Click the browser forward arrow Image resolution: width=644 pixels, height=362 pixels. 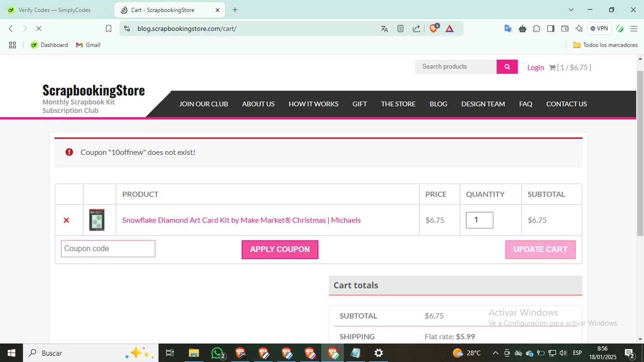click(x=24, y=28)
